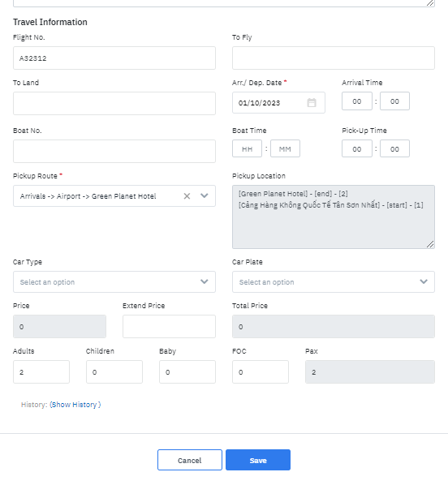
Task: Select the Boat Time MM box
Action: point(285,148)
